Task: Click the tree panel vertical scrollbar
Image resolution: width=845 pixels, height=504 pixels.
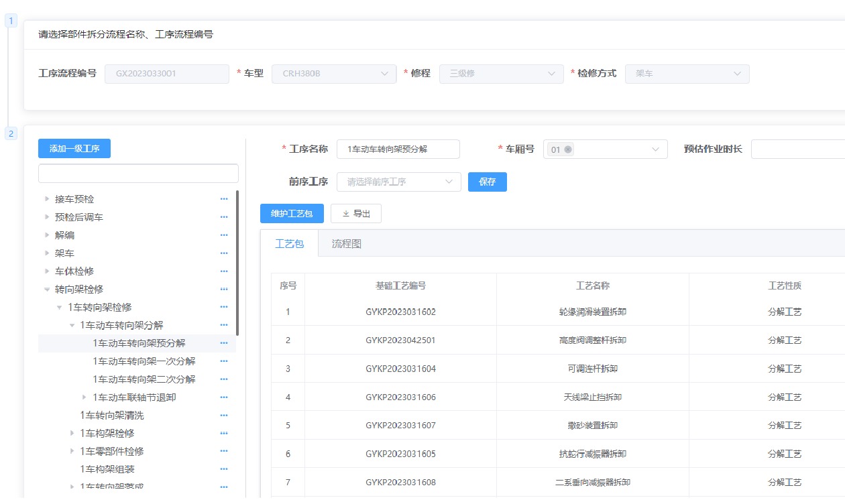Action: [x=237, y=263]
